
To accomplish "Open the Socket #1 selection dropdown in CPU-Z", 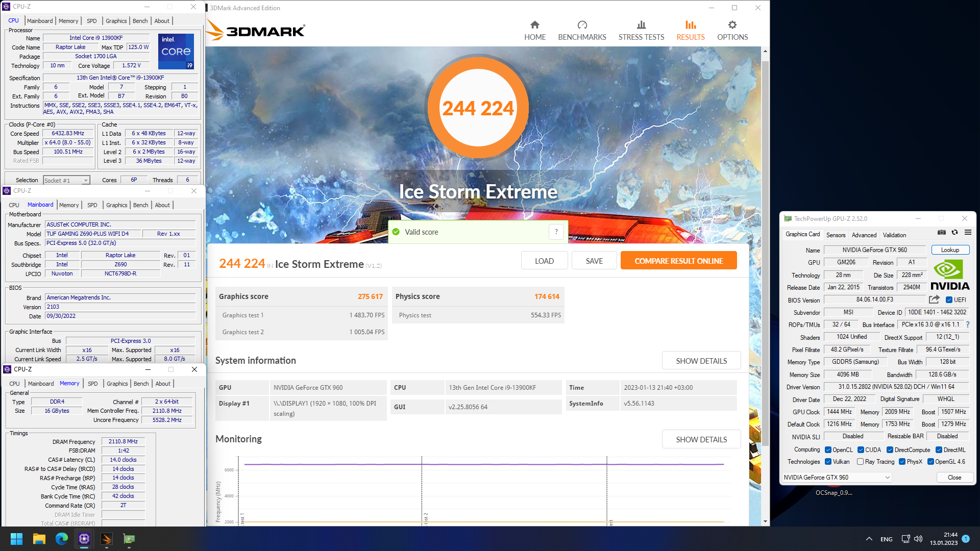I will click(67, 180).
